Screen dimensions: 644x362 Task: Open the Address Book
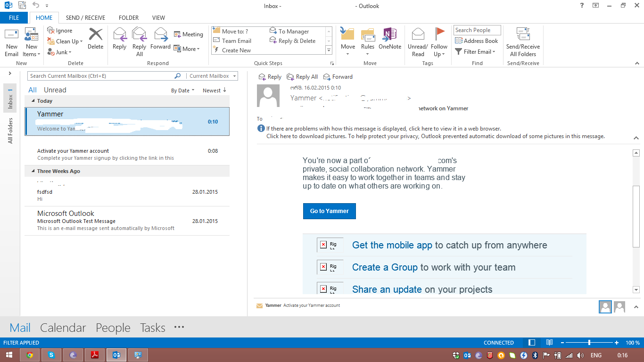[x=477, y=41]
